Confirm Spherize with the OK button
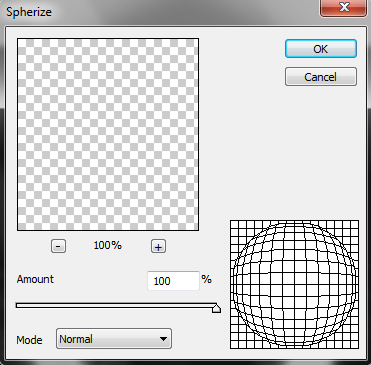 pos(321,49)
